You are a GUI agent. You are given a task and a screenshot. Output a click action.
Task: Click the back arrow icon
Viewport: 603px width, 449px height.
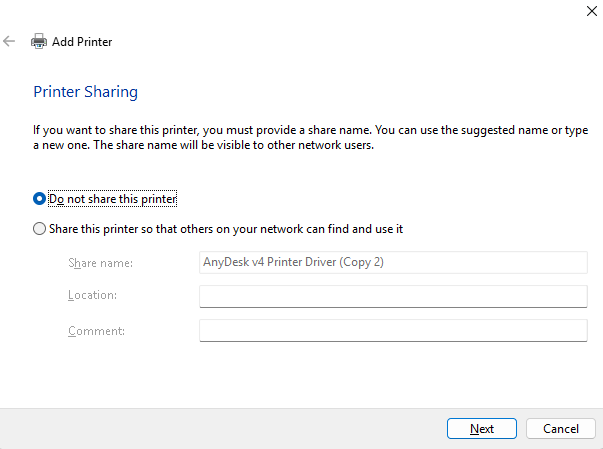point(9,42)
